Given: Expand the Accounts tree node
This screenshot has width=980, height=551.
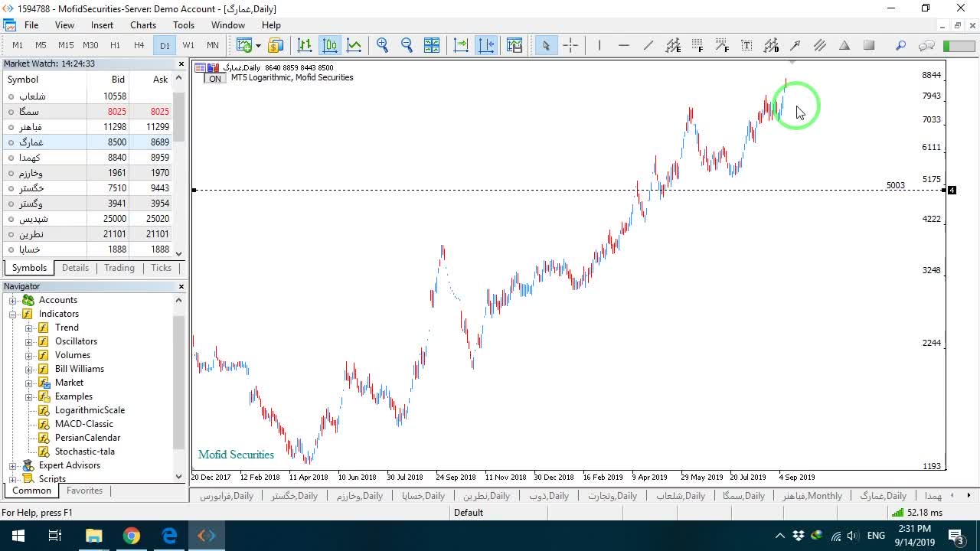Looking at the screenshot, I should [x=13, y=300].
